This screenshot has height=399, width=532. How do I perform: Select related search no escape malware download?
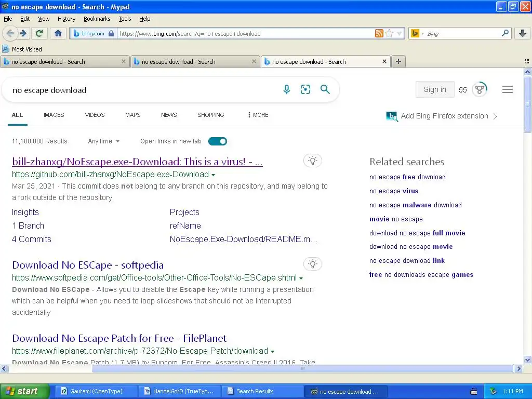coord(415,205)
